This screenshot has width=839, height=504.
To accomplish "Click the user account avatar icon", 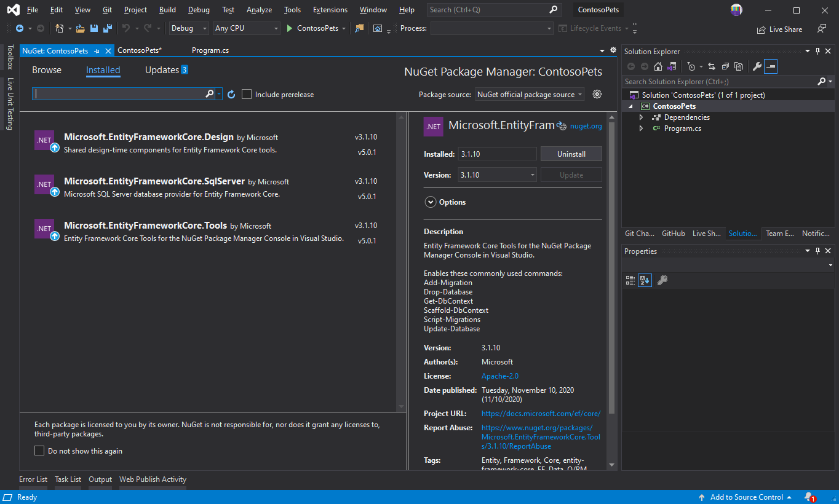I will (736, 10).
